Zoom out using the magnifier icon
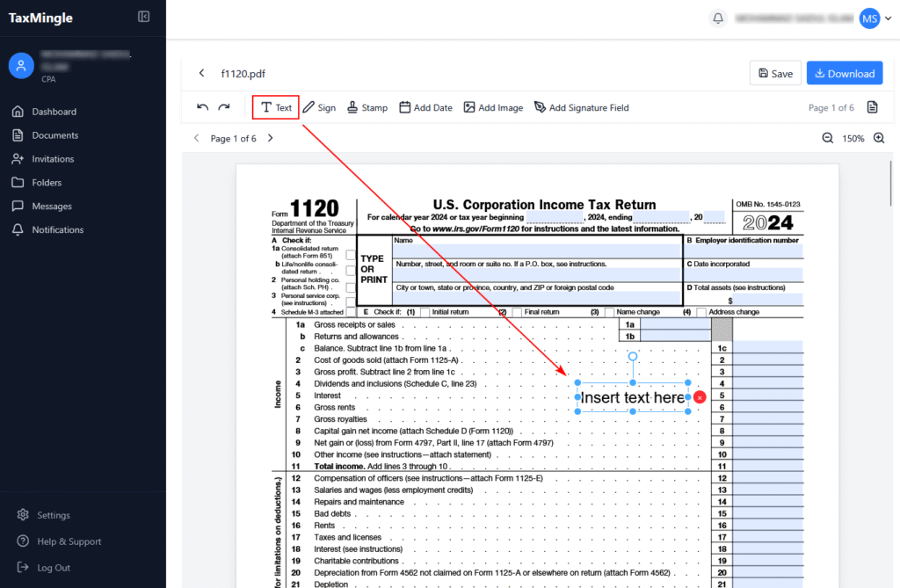This screenshot has height=588, width=900. pos(827,138)
